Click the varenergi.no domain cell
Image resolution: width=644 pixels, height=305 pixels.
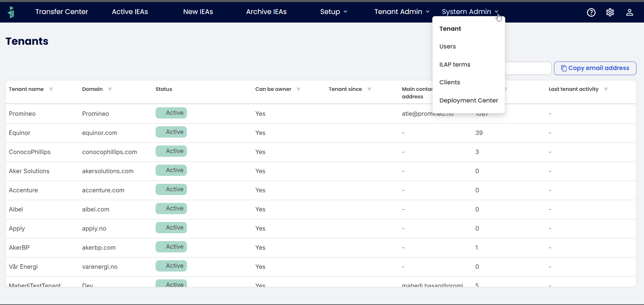(x=100, y=267)
